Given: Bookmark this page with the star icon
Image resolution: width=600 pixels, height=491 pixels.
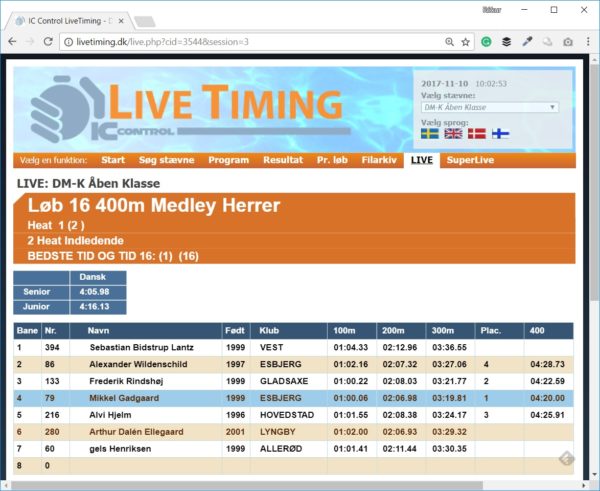Looking at the screenshot, I should (x=465, y=42).
